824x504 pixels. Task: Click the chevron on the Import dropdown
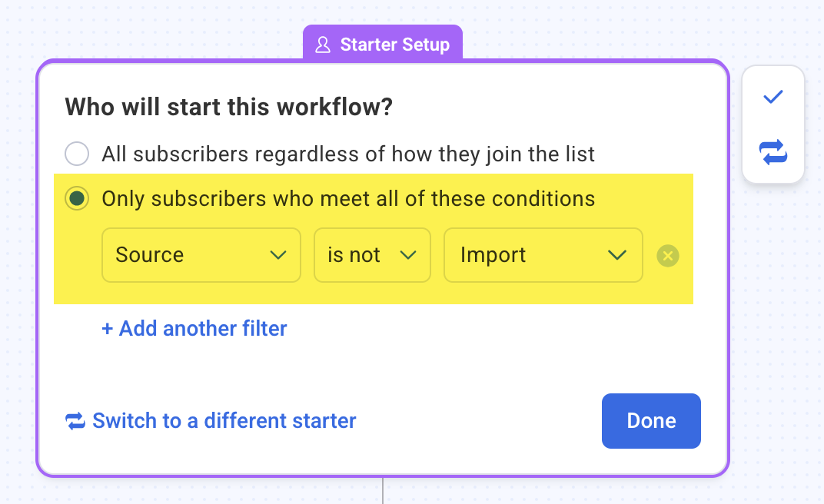pos(617,255)
